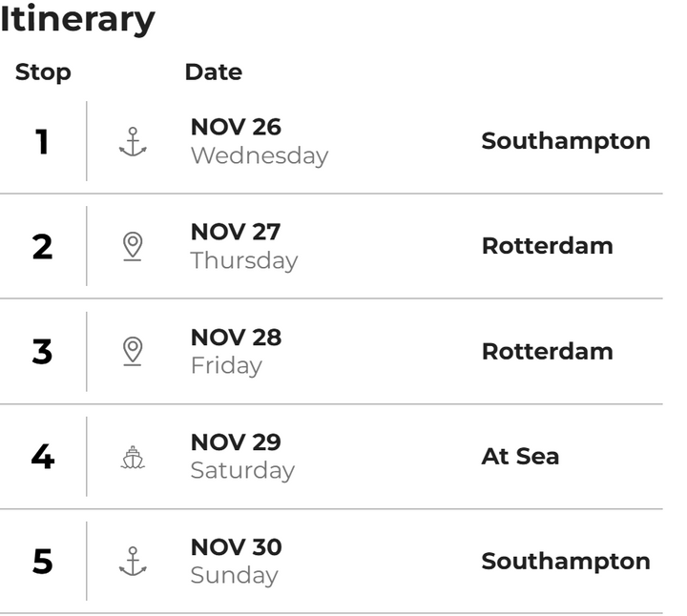The width and height of the screenshot is (687, 616).
Task: Click the ship icon for Nov 29
Action: pyautogui.click(x=133, y=457)
